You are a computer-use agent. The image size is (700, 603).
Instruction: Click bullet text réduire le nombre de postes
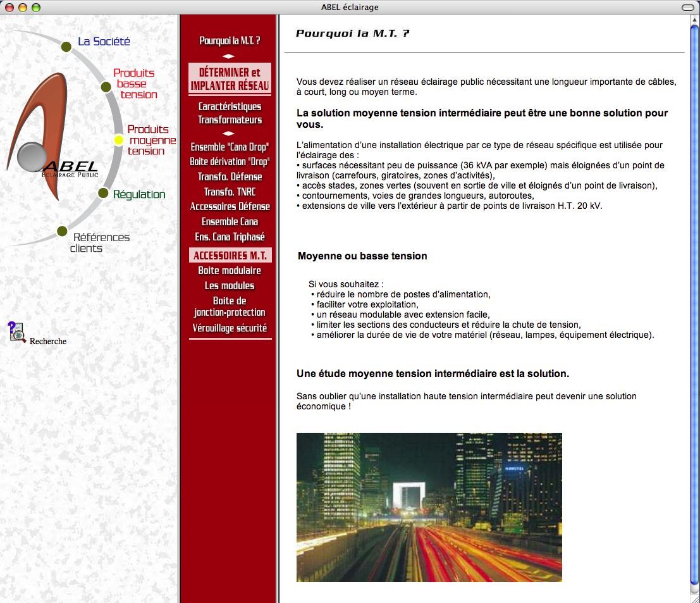403,294
